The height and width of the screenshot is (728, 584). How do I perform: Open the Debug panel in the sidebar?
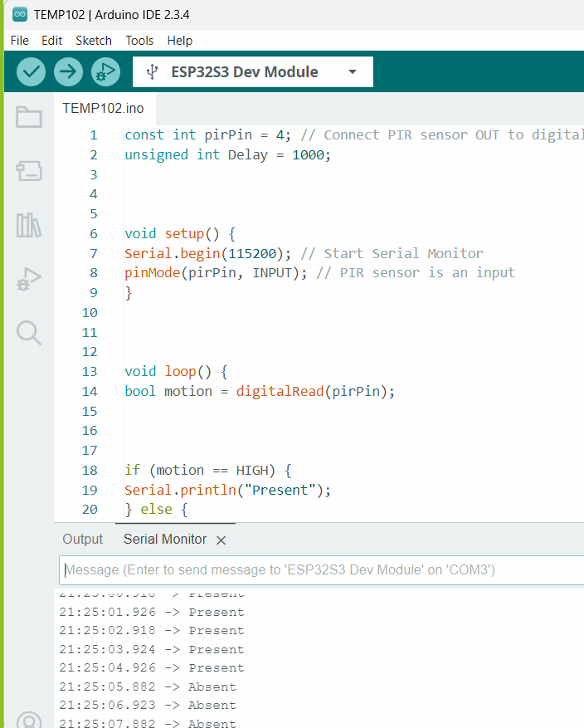(29, 279)
